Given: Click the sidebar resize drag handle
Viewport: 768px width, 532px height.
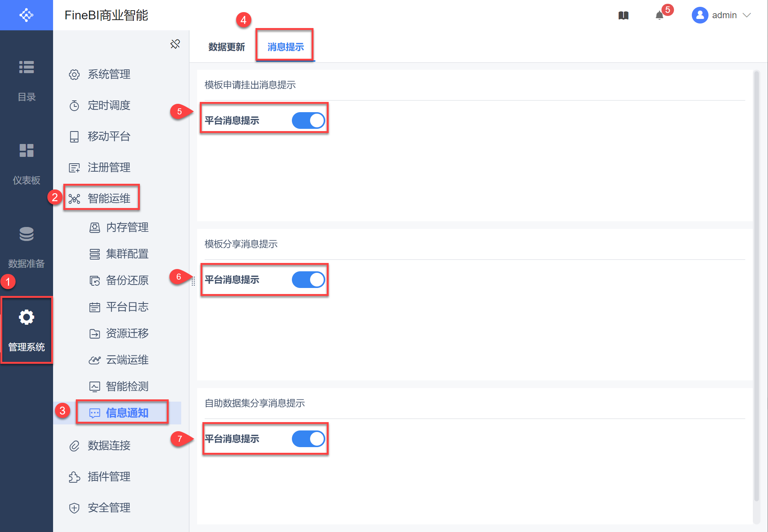Looking at the screenshot, I should (x=193, y=281).
